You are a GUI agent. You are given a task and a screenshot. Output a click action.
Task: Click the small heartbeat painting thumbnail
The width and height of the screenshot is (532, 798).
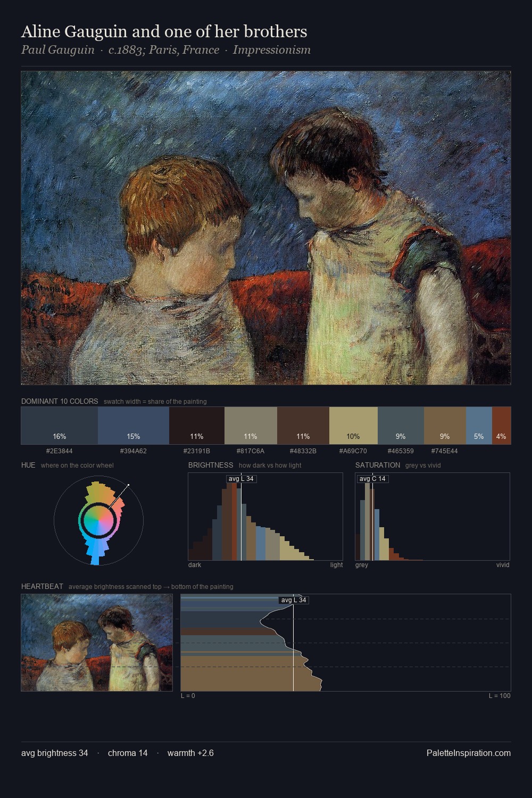pyautogui.click(x=97, y=643)
